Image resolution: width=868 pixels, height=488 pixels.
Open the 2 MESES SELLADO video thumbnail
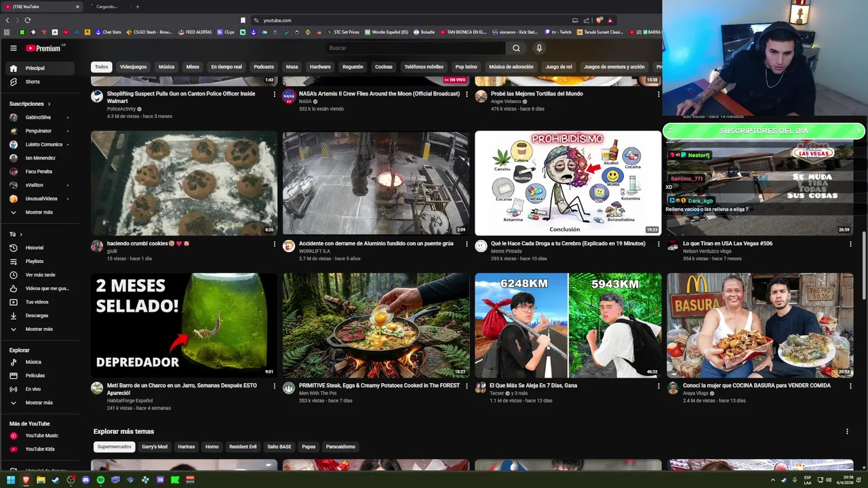pyautogui.click(x=184, y=325)
